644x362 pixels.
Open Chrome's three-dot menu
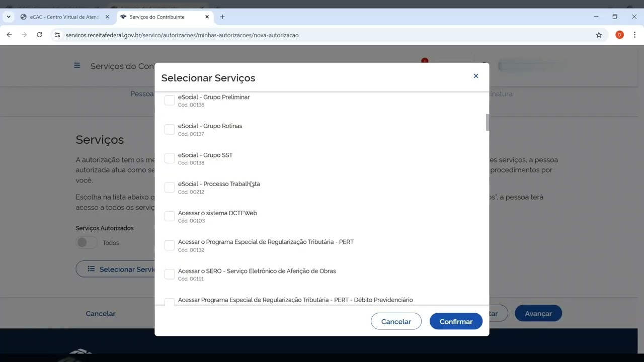click(634, 35)
